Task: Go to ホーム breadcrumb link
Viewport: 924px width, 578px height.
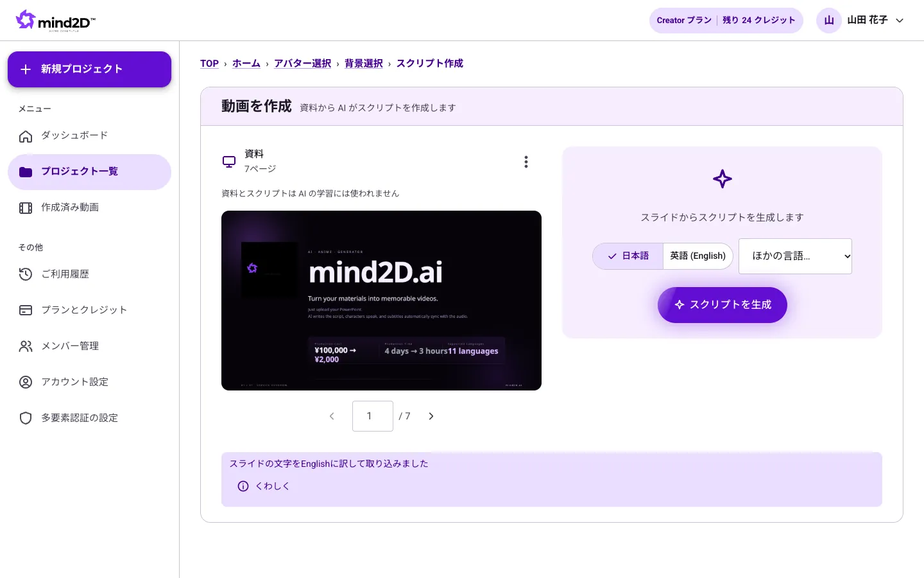Action: (x=246, y=64)
